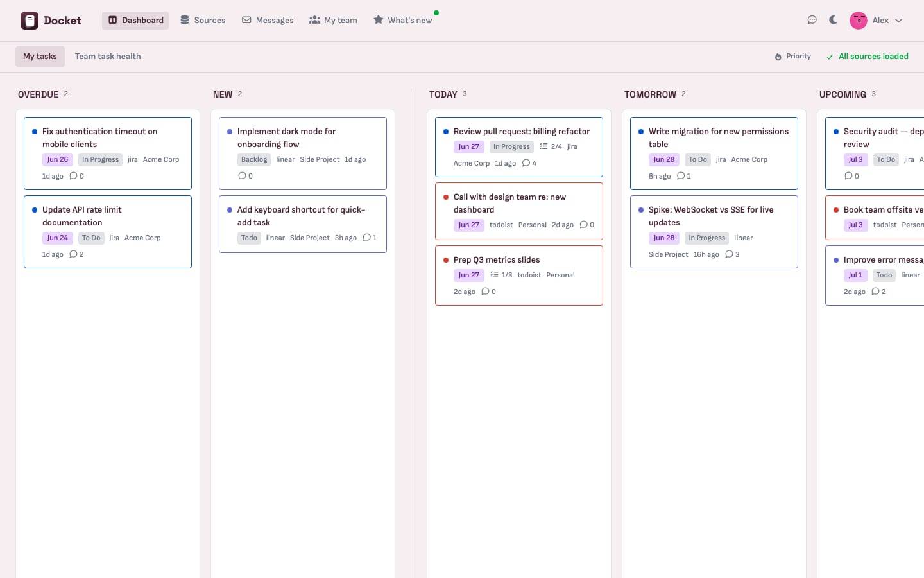
Task: Click the comment icon on Fix authentication timeout card
Action: click(x=73, y=176)
